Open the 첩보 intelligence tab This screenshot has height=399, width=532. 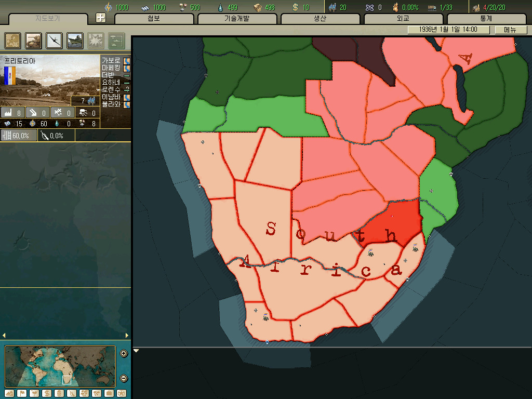click(x=154, y=19)
